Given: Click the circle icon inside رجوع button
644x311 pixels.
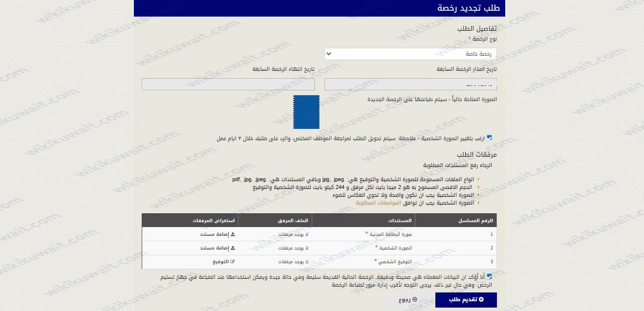Looking at the screenshot, I should [414, 299].
